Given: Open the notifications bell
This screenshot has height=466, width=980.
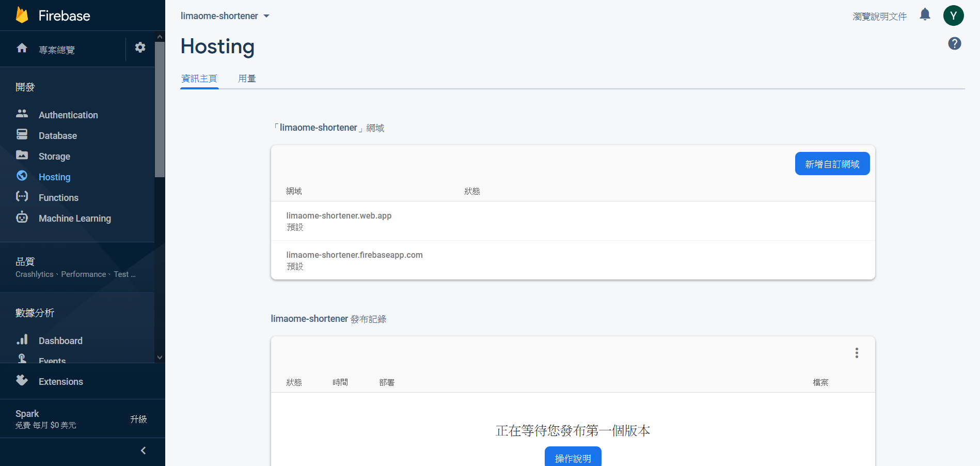Looking at the screenshot, I should coord(925,14).
